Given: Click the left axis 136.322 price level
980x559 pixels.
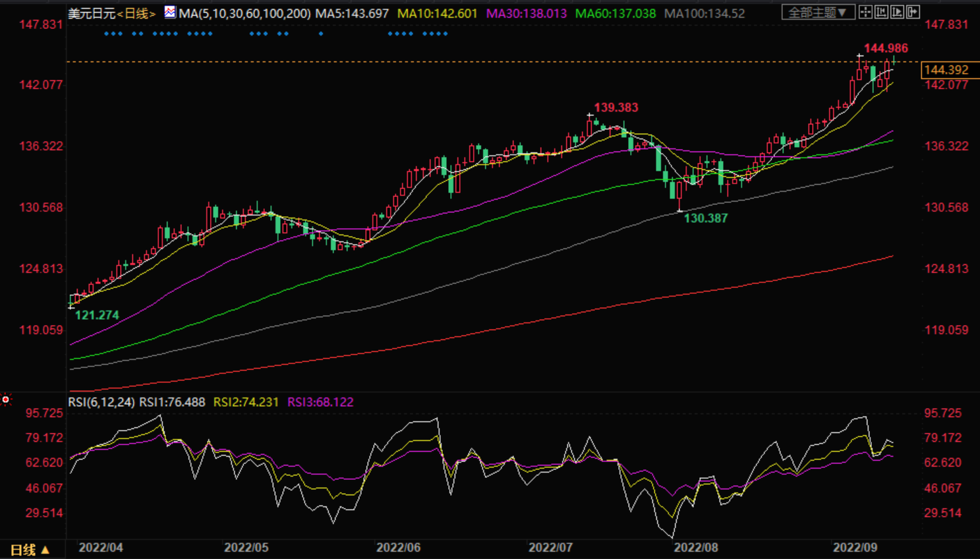Looking at the screenshot, I should pyautogui.click(x=41, y=146).
